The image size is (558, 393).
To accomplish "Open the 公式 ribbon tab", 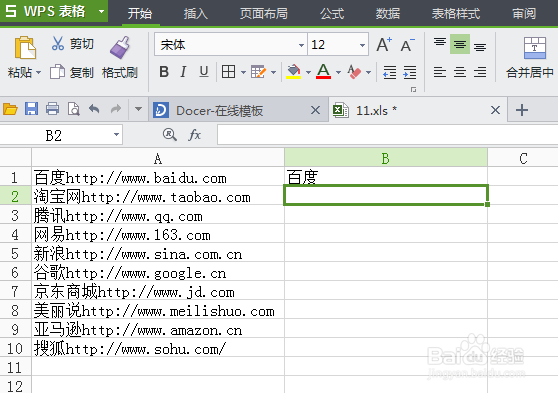I will [332, 14].
